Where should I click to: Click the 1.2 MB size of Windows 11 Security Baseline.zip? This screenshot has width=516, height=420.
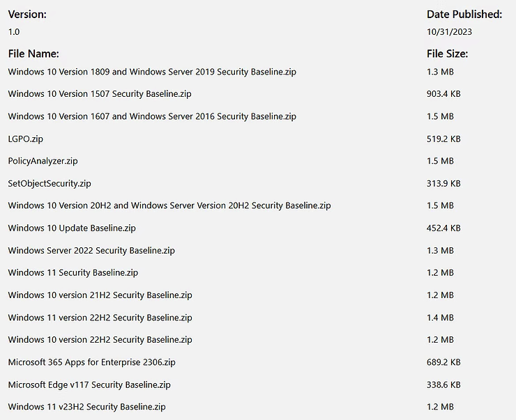pyautogui.click(x=440, y=273)
